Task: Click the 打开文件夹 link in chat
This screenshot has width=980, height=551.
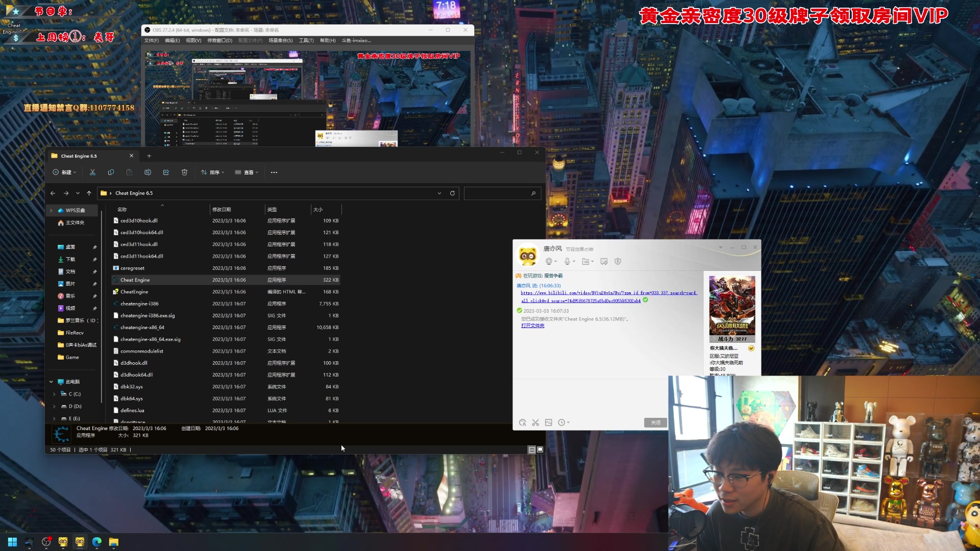Action: (532, 325)
